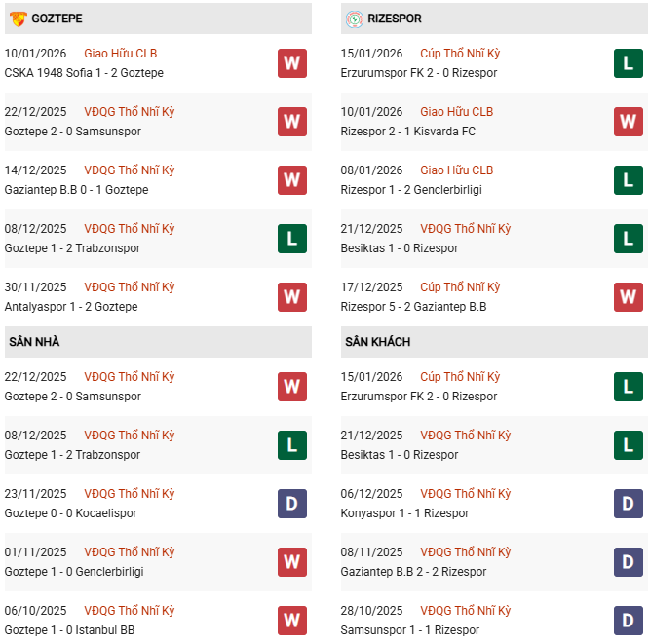Click the Goztepe team logo icon
The width and height of the screenshot is (649, 644).
click(x=18, y=19)
